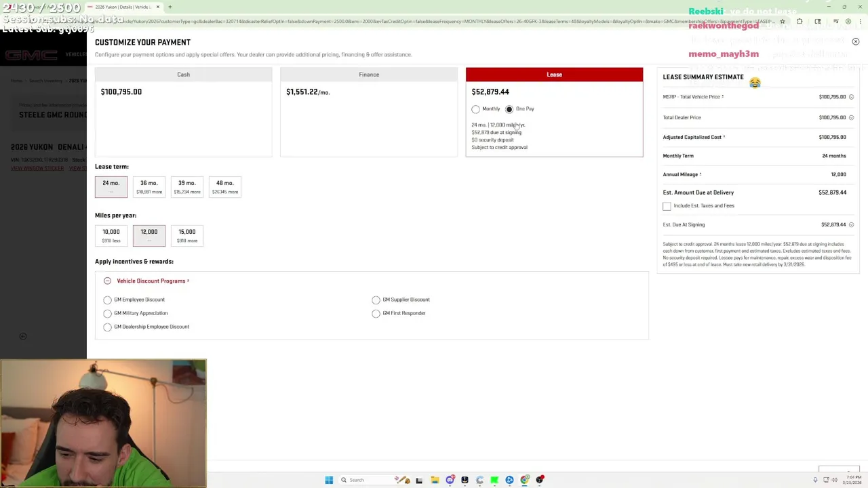Collapse the Vehicle Discount Programs section

click(107, 281)
